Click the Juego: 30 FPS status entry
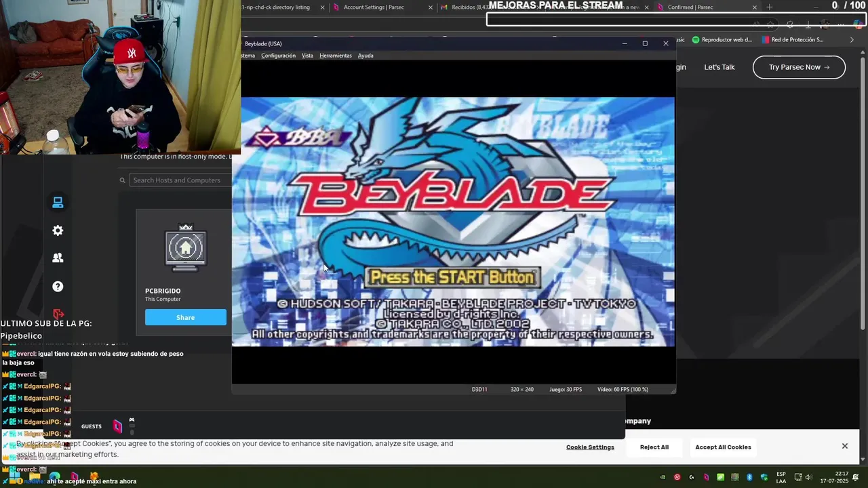The height and width of the screenshot is (488, 868). pyautogui.click(x=566, y=390)
